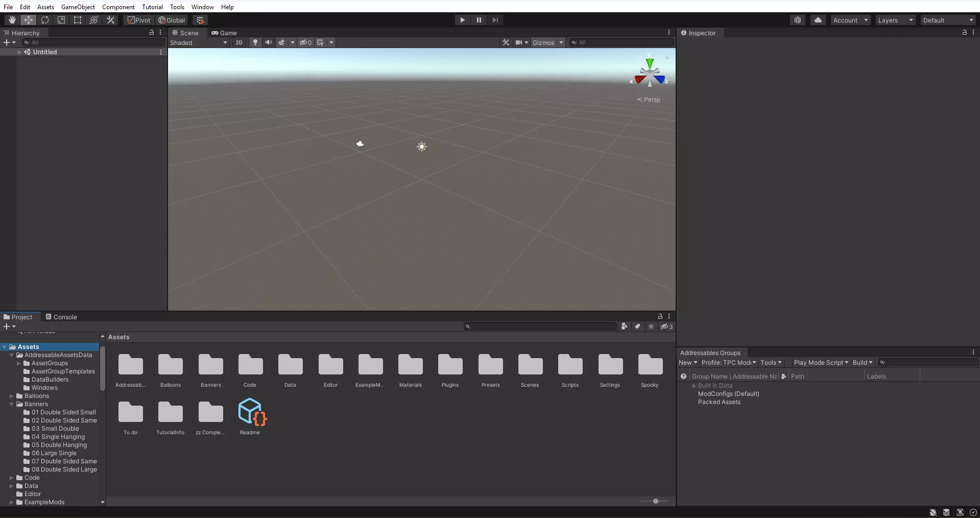Screen dimensions: 980x518
Task: Click the Project tree vertical scrollbar
Action: [103, 368]
